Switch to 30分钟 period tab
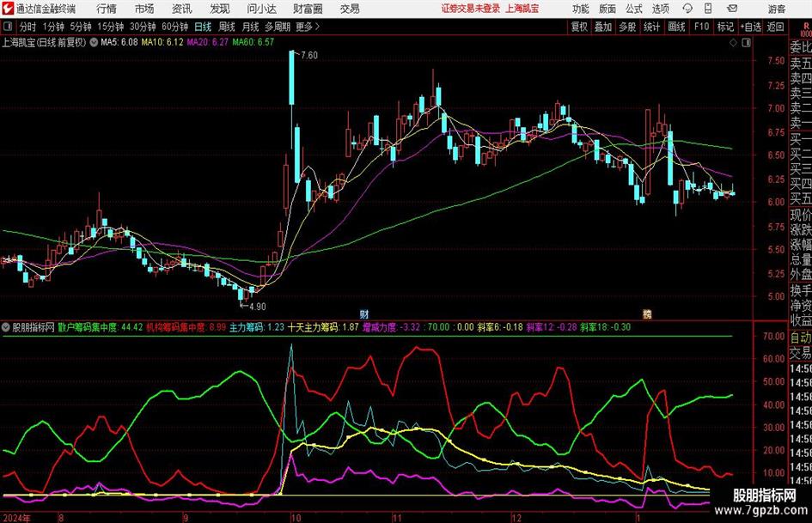Image resolution: width=812 pixels, height=523 pixels. pos(143,27)
